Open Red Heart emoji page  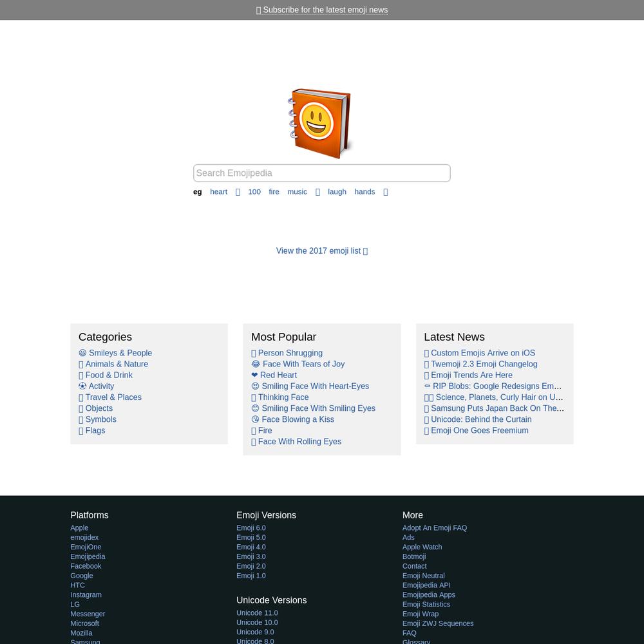[x=274, y=375]
